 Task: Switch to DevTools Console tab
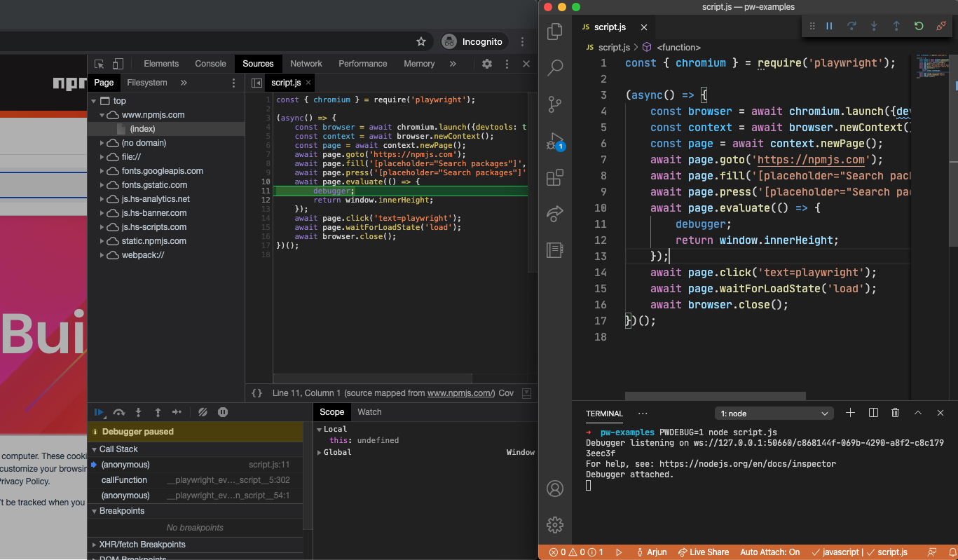coord(211,64)
